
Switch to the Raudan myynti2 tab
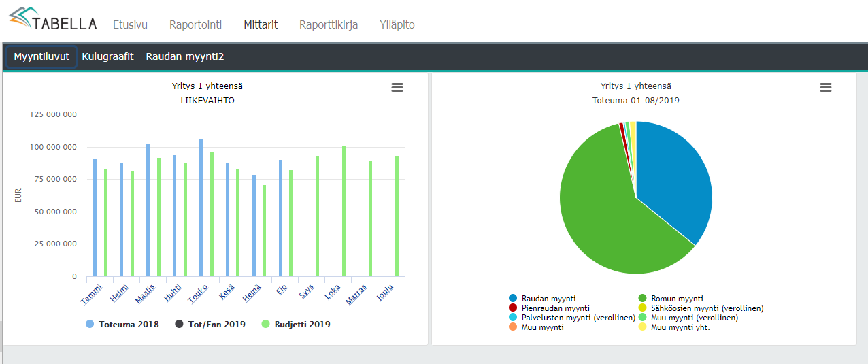point(185,56)
